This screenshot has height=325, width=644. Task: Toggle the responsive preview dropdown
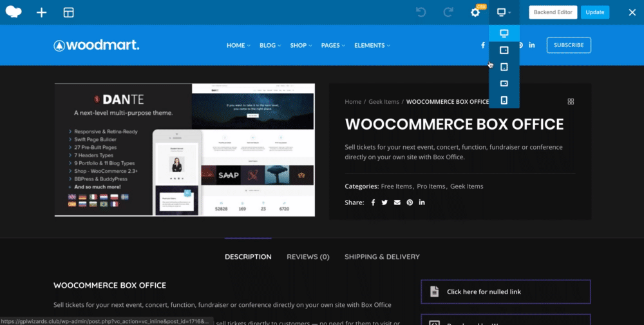504,12
